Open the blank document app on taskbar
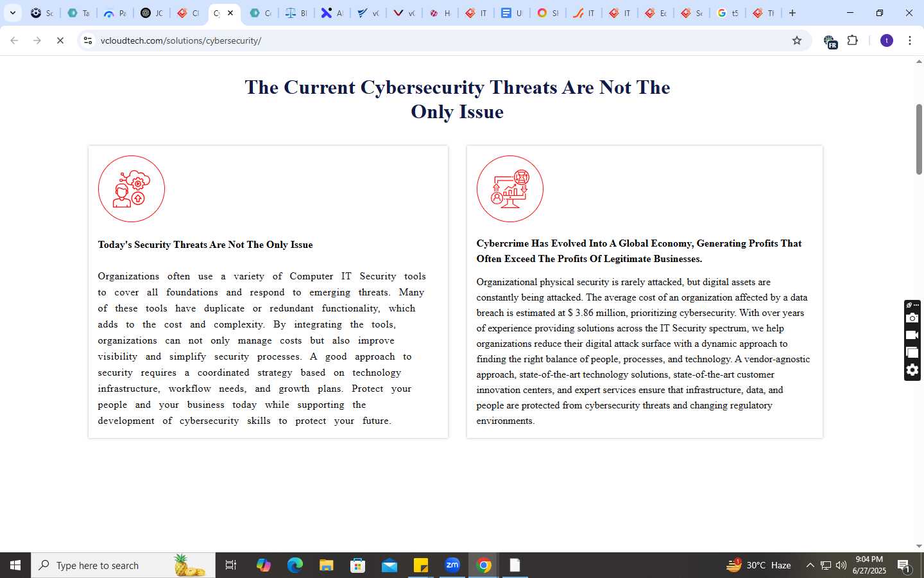The image size is (924, 578). [515, 565]
